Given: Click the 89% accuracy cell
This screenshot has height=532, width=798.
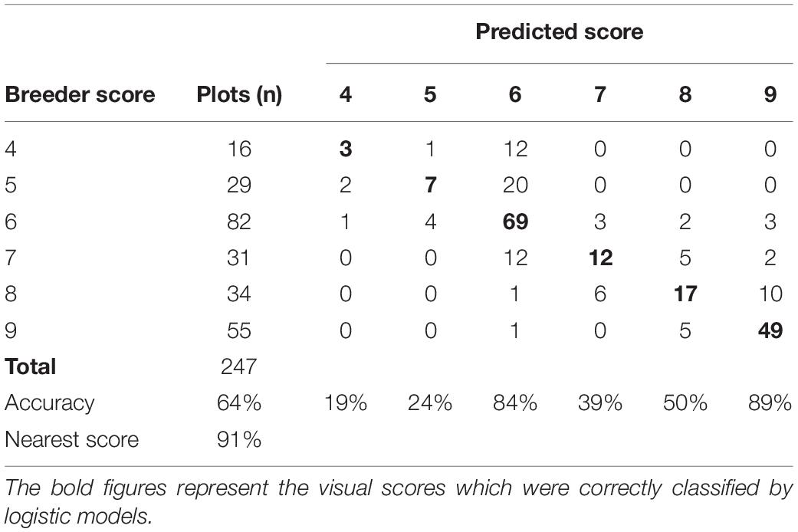Looking at the screenshot, I should tap(769, 403).
